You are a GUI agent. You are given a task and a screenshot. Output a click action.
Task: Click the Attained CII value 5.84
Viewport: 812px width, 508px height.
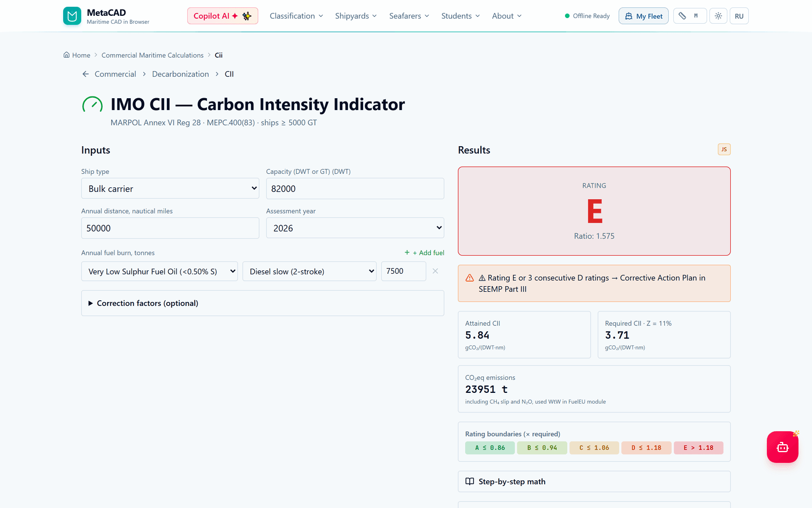[477, 335]
